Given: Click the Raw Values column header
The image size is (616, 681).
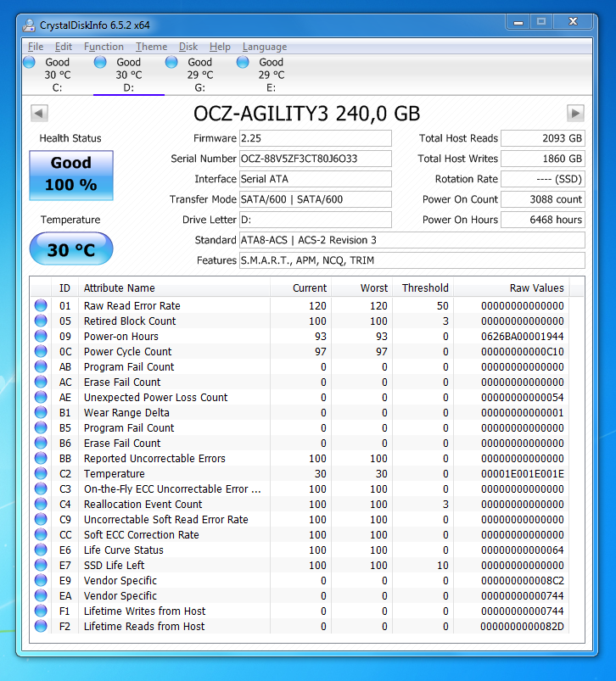Looking at the screenshot, I should click(x=536, y=288).
